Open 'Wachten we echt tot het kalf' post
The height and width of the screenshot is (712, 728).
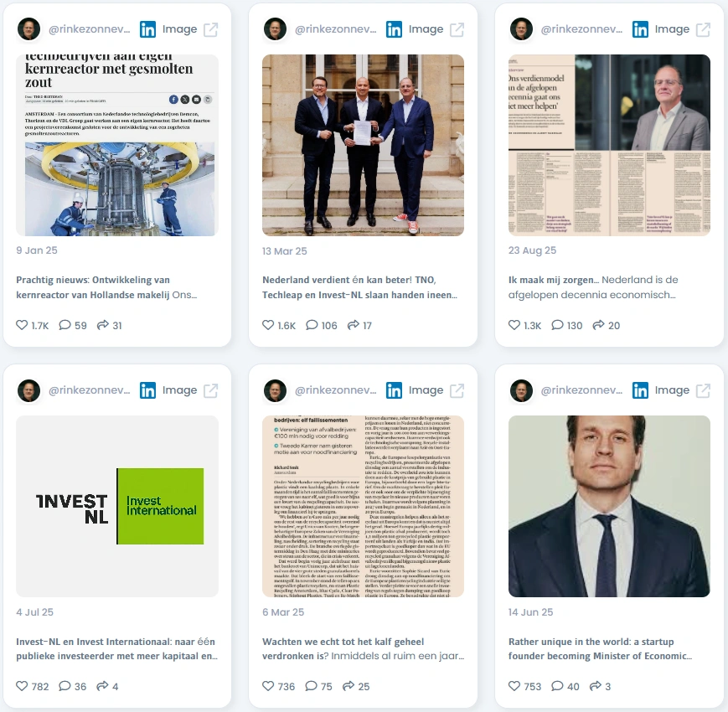(363, 648)
